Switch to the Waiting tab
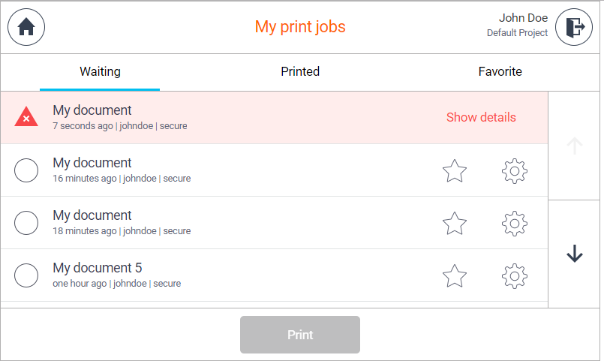Viewport: 604px width, 364px height. click(x=100, y=72)
